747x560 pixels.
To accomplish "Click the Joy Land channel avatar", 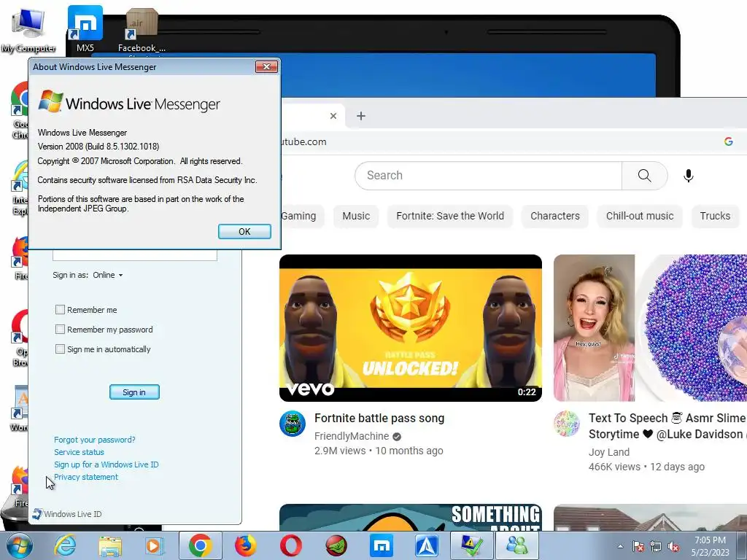I will tap(566, 424).
